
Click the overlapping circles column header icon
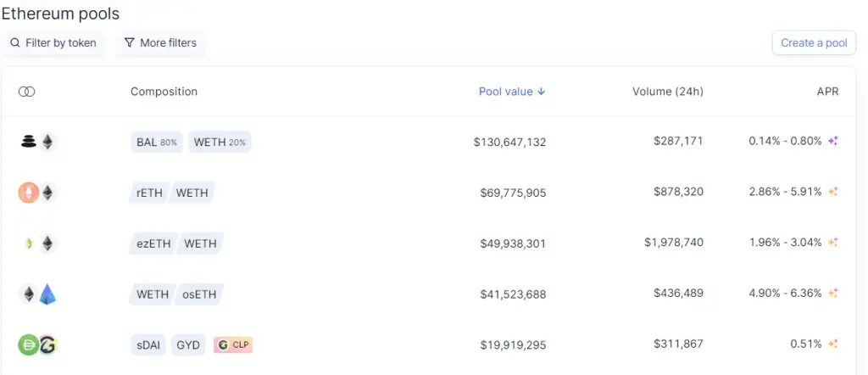pos(26,92)
